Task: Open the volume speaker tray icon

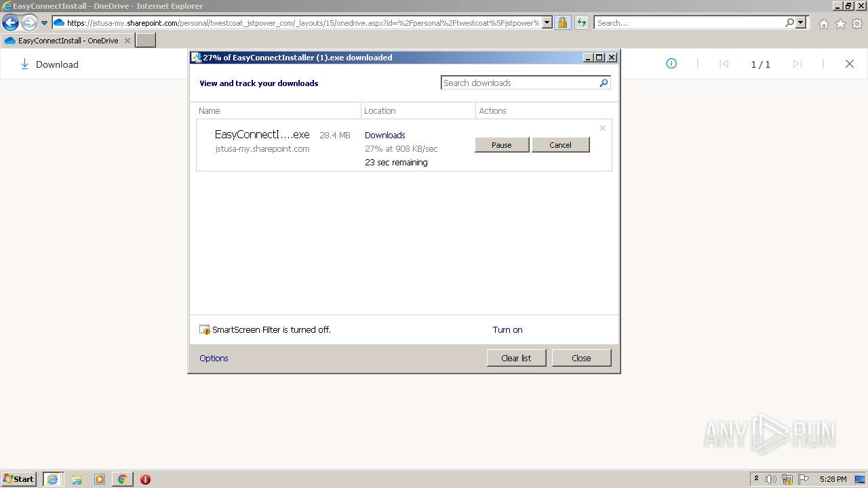Action: pyautogui.click(x=771, y=479)
